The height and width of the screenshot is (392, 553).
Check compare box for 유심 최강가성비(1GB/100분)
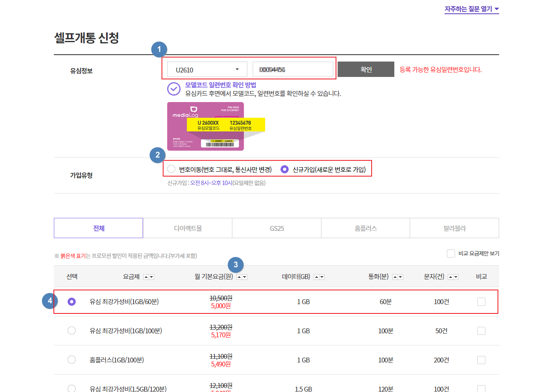click(x=481, y=331)
